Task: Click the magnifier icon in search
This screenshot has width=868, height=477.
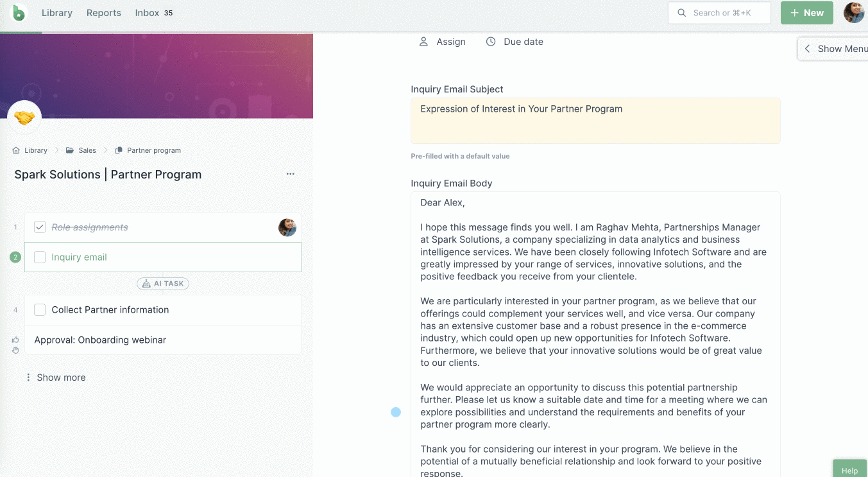Action: (x=682, y=13)
